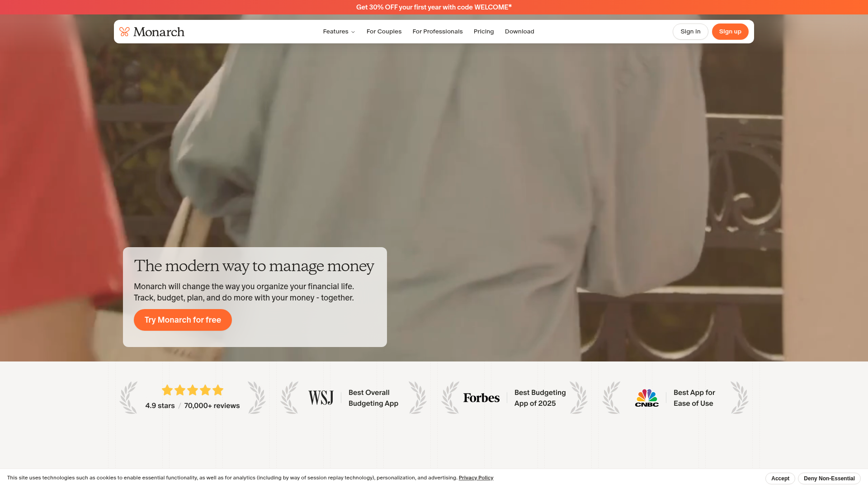This screenshot has height=488, width=868.
Task: Open the For Professionals page
Action: point(437,32)
